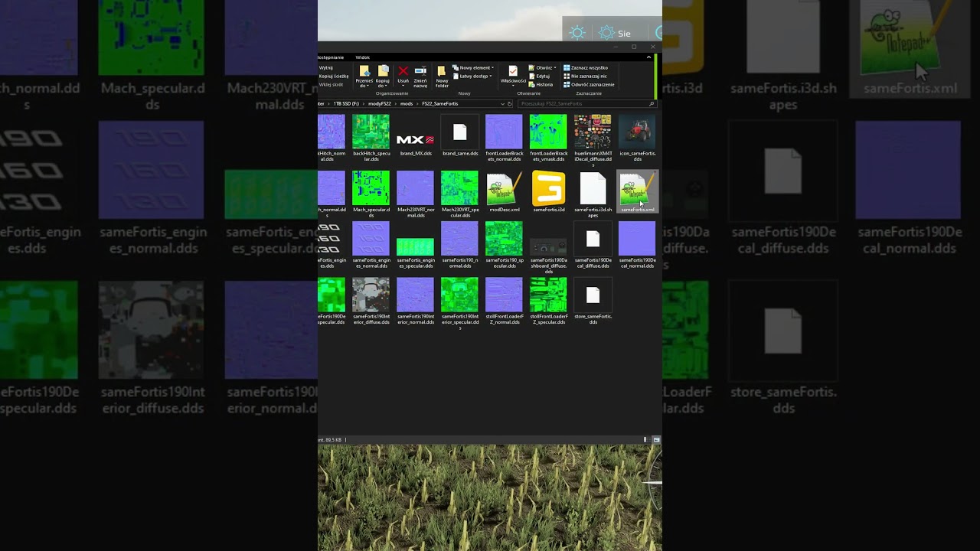Click the red X Usuń delete icon
980x551 pixels.
point(403,71)
